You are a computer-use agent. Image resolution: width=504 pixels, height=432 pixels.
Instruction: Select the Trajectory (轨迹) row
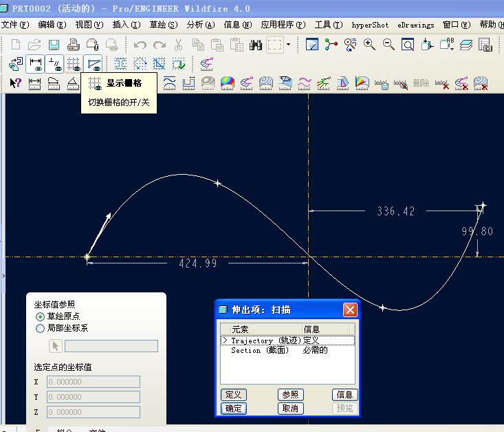pos(287,341)
